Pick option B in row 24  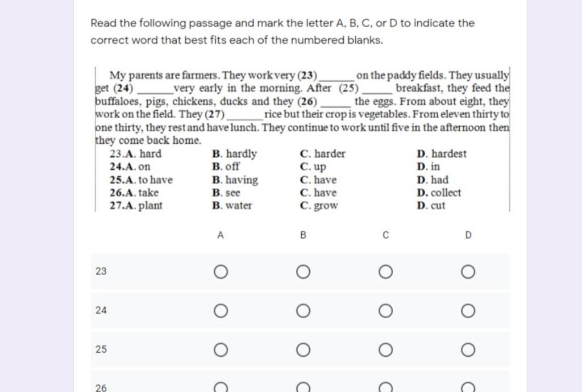[304, 311]
